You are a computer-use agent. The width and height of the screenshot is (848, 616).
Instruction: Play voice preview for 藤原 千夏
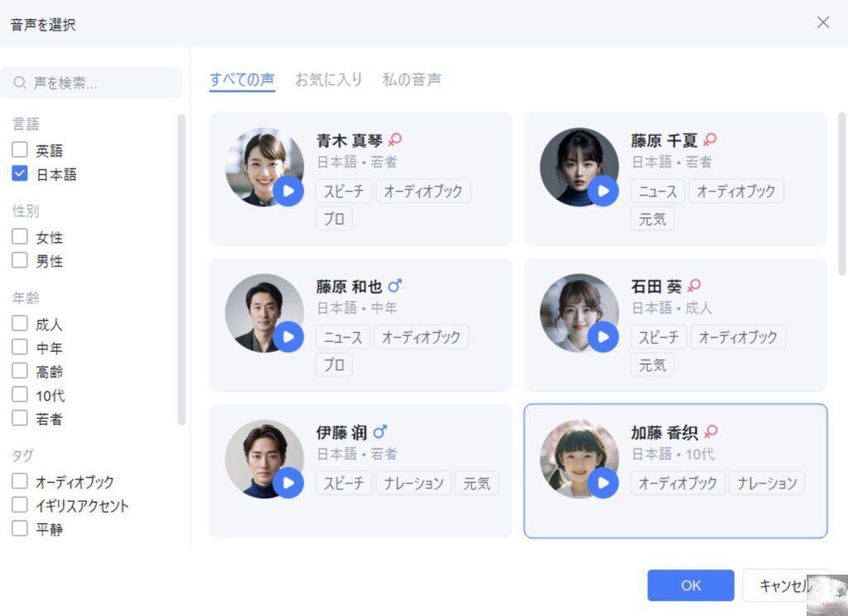point(603,191)
